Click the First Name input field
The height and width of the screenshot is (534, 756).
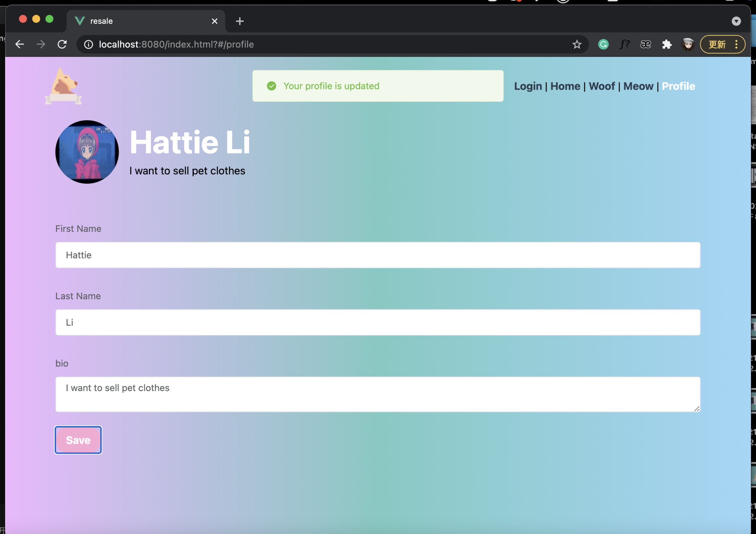[378, 255]
